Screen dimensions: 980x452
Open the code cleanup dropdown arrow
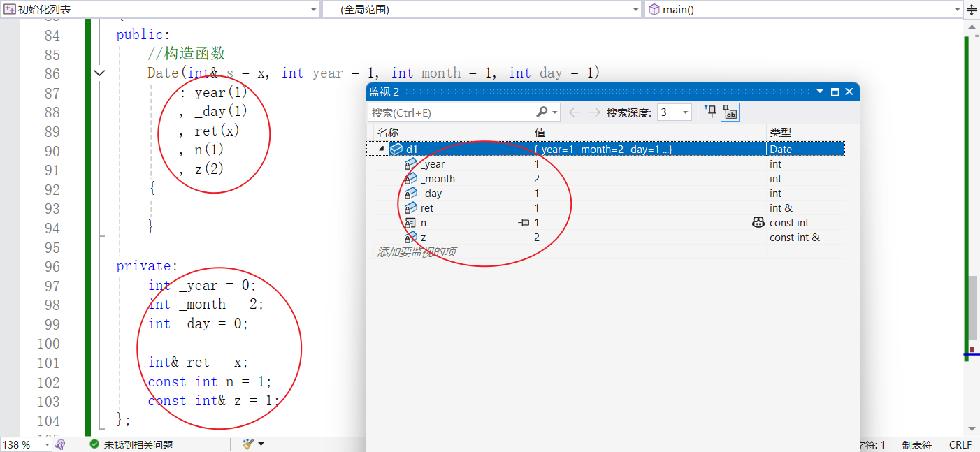tap(261, 444)
